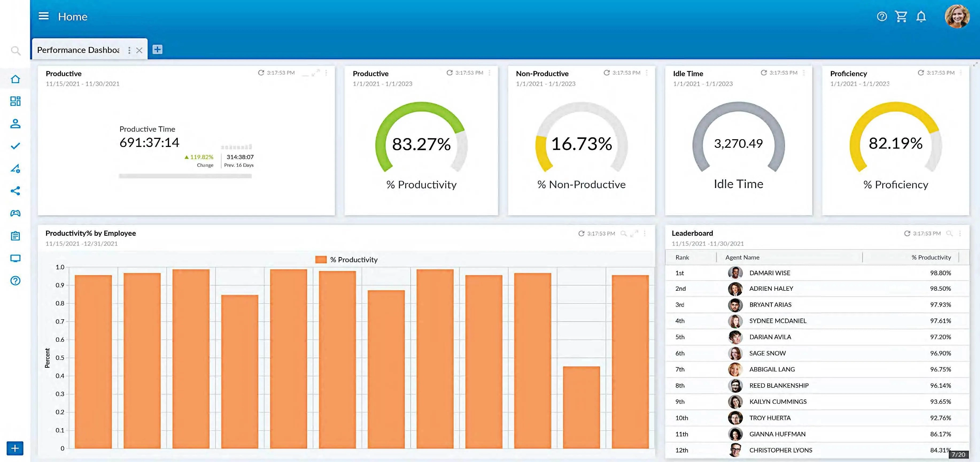This screenshot has width=980, height=462.
Task: Open the hamburger navigation menu
Action: 44,16
